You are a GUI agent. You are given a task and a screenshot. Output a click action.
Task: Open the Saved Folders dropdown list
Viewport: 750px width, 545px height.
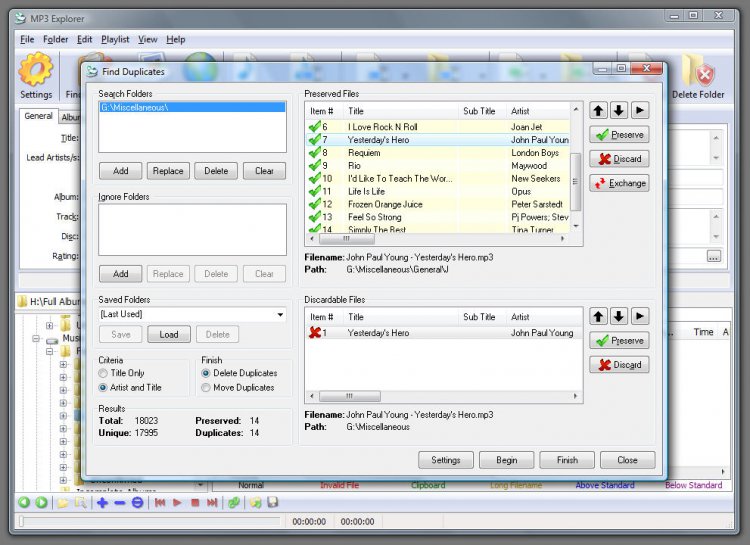[280, 315]
